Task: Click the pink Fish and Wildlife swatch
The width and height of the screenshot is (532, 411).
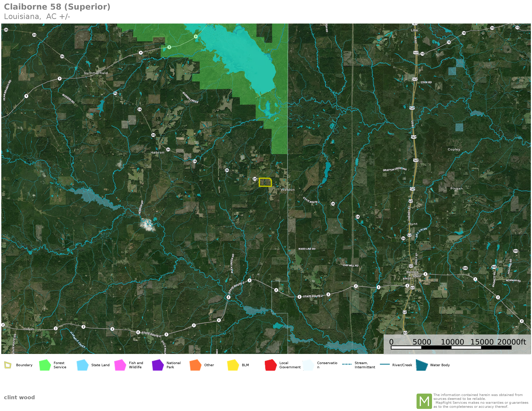Action: pyautogui.click(x=120, y=365)
